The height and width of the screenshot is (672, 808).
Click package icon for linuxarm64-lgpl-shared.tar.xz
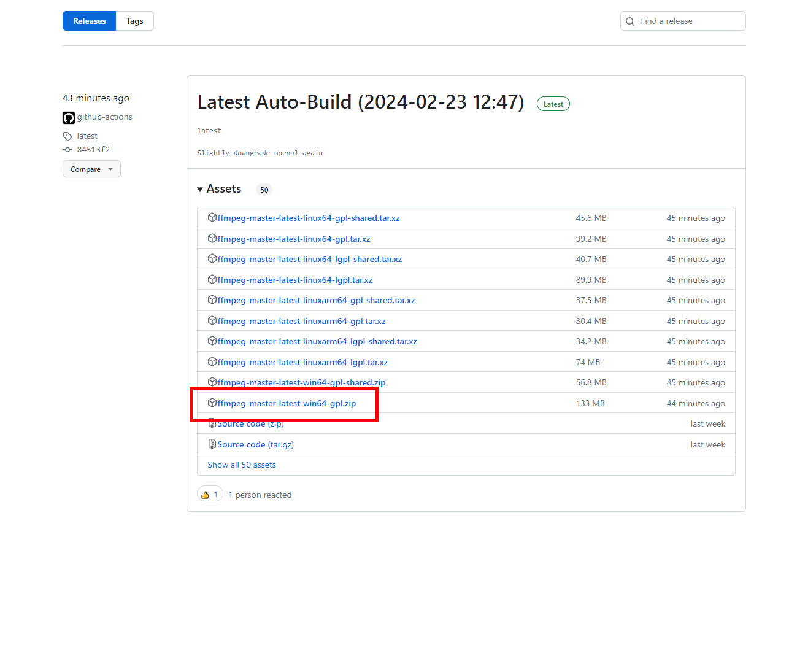tap(212, 341)
